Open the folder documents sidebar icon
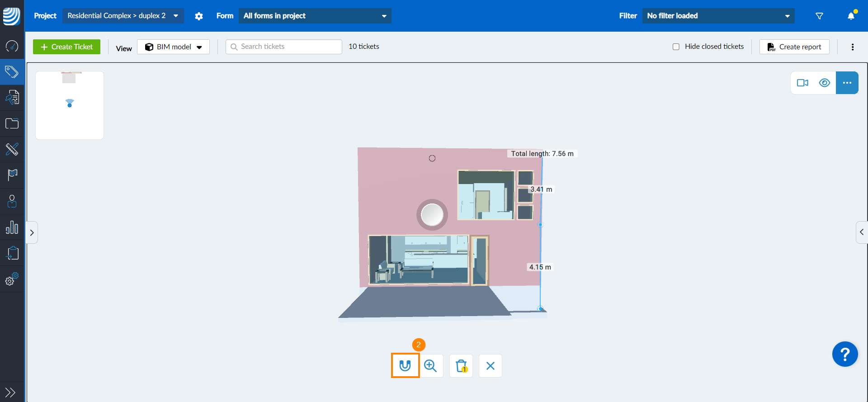 (12, 123)
